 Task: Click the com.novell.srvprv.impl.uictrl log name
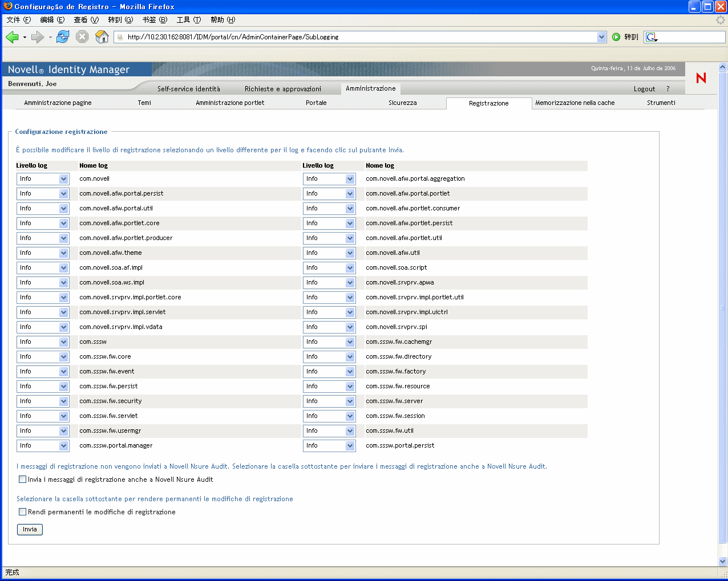tap(407, 312)
